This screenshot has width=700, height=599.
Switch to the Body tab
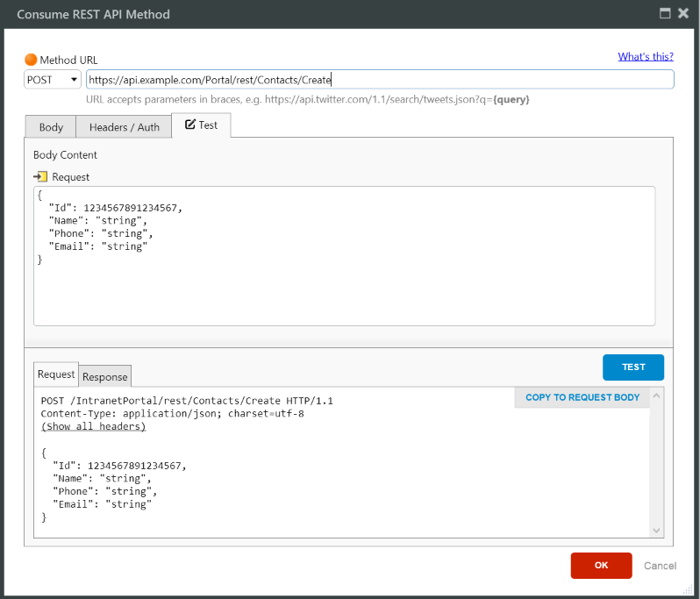pos(51,127)
